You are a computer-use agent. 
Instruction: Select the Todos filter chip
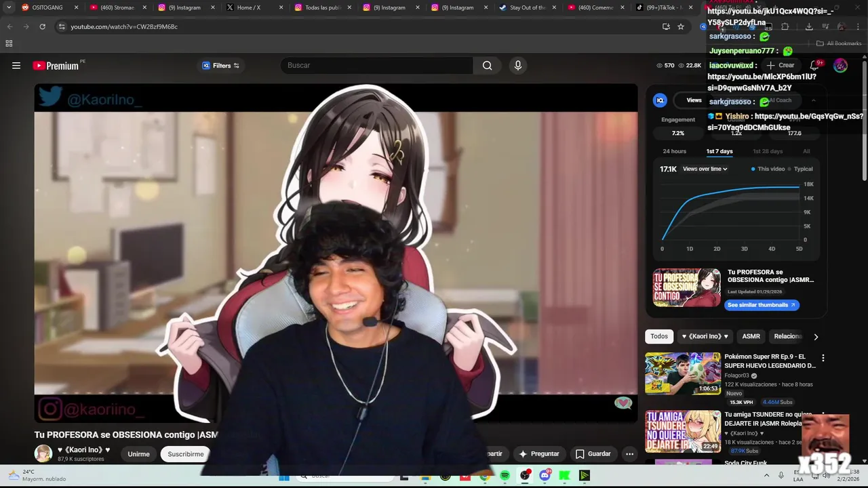[x=659, y=336]
